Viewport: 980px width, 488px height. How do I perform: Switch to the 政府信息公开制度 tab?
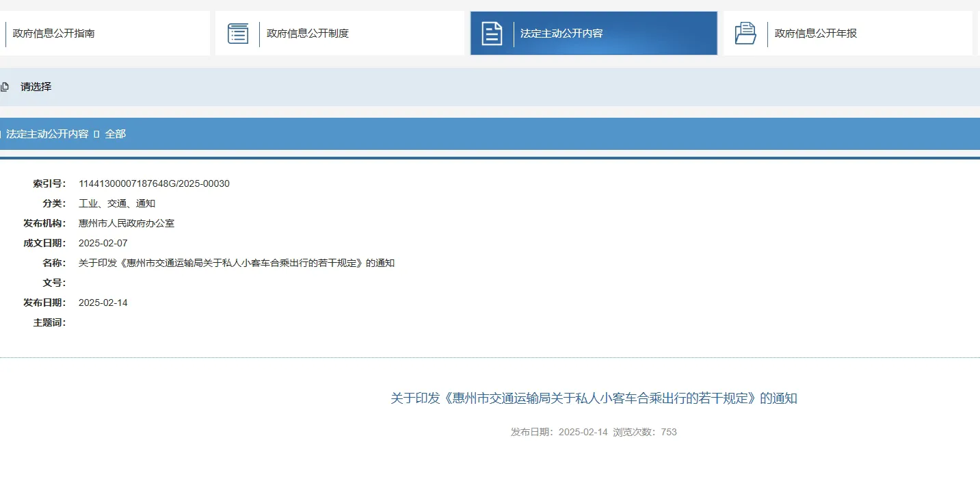[340, 34]
